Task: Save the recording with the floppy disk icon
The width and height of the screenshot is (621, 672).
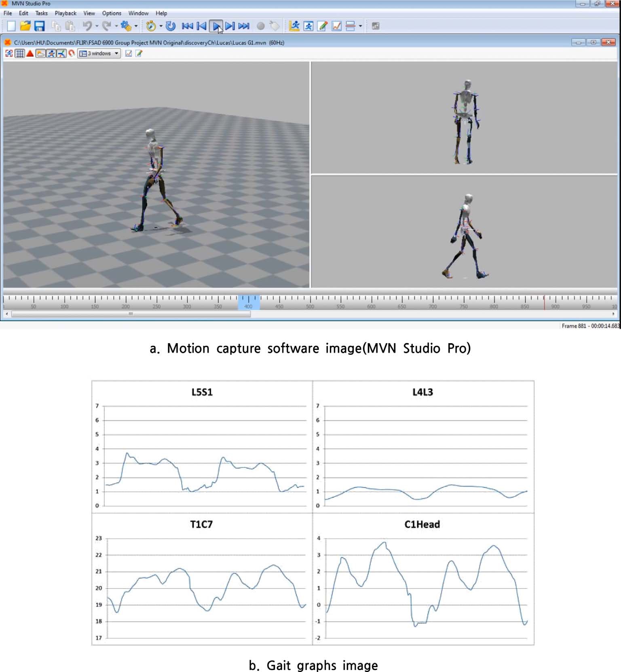Action: (39, 26)
